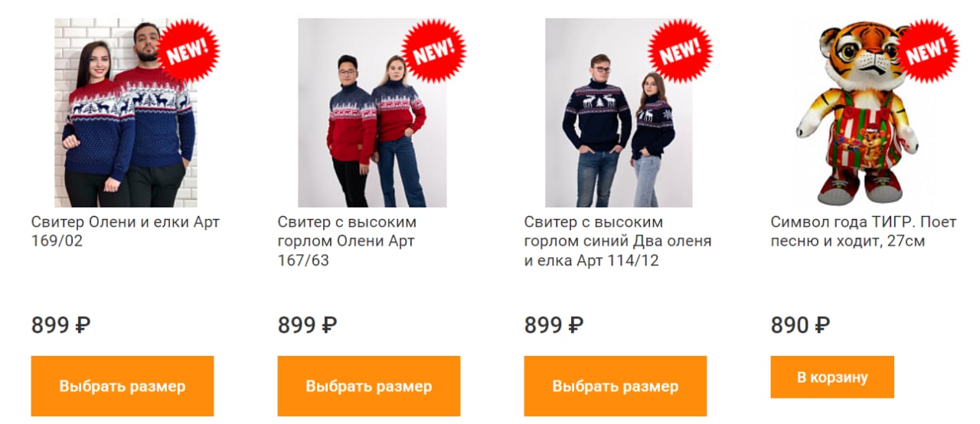This screenshot has height=424, width=980.
Task: Click the 899 ₽ price under Арт 169/02
Action: pyautogui.click(x=61, y=325)
